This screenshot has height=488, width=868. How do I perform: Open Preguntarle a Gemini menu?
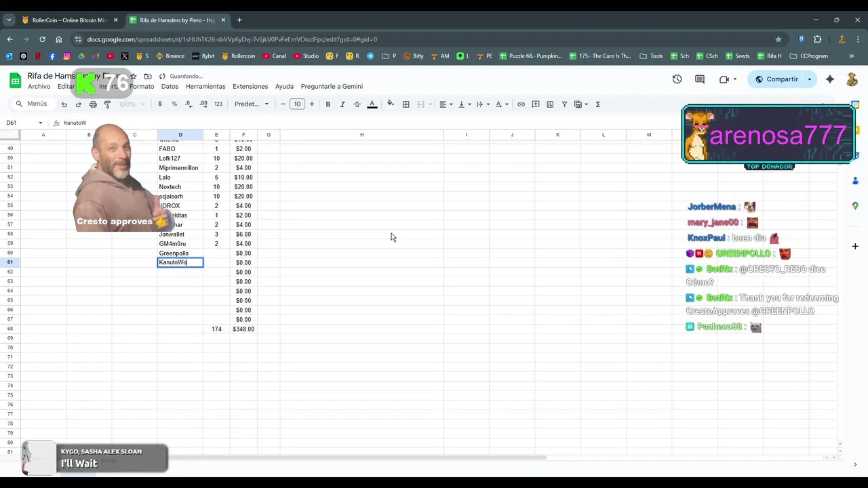[x=332, y=87]
